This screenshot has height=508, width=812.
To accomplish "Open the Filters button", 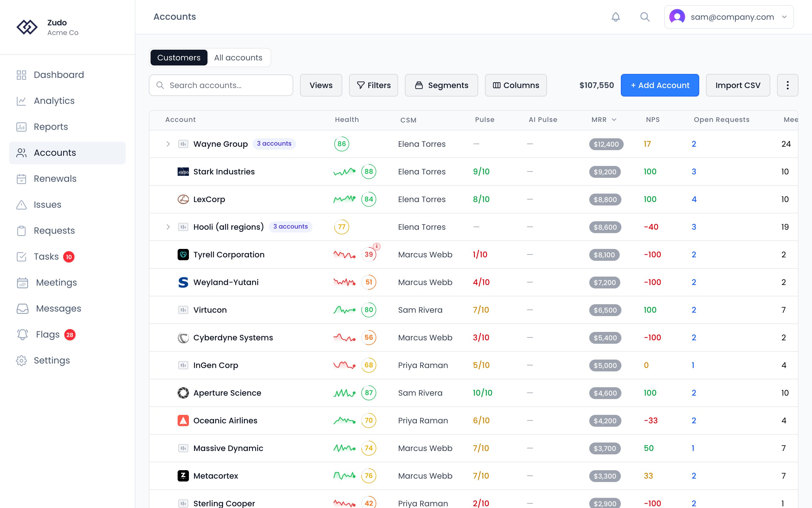I will 374,85.
